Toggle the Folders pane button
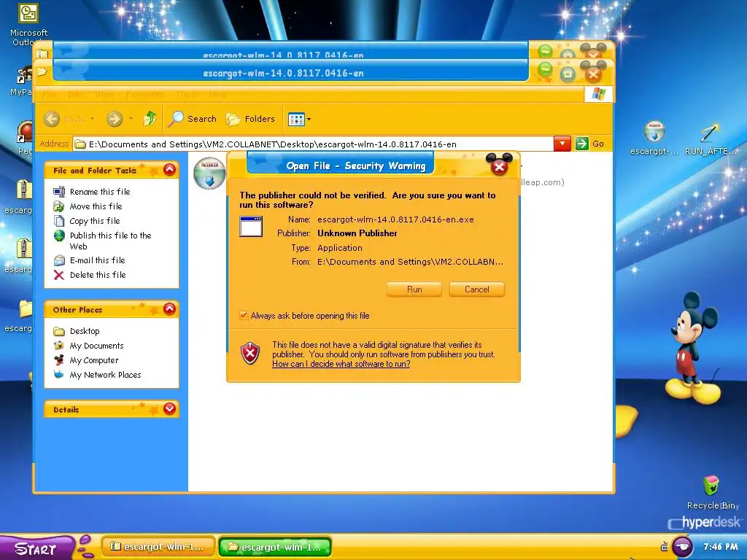The image size is (747, 560). point(251,119)
